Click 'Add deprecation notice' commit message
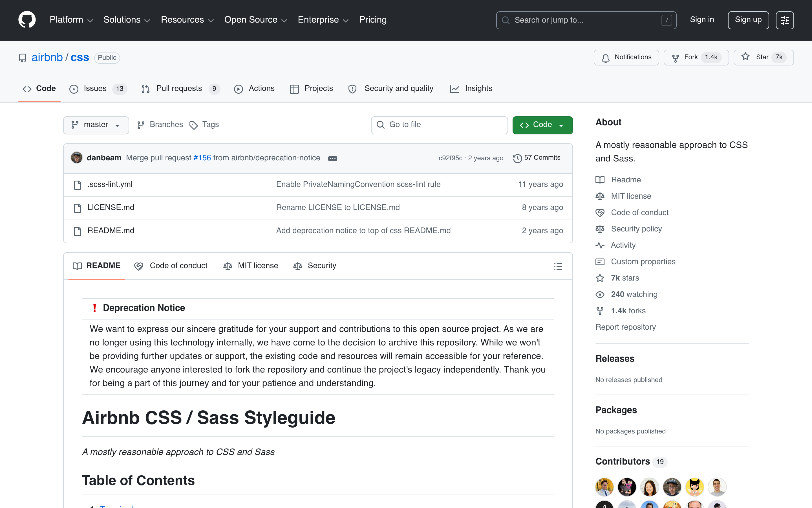This screenshot has width=812, height=508. pyautogui.click(x=363, y=231)
